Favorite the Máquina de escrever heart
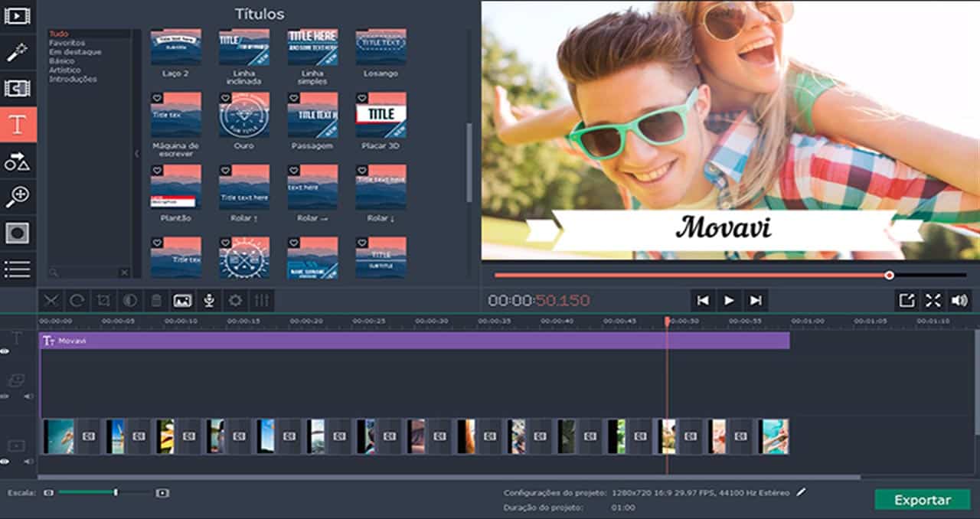 coord(157,98)
